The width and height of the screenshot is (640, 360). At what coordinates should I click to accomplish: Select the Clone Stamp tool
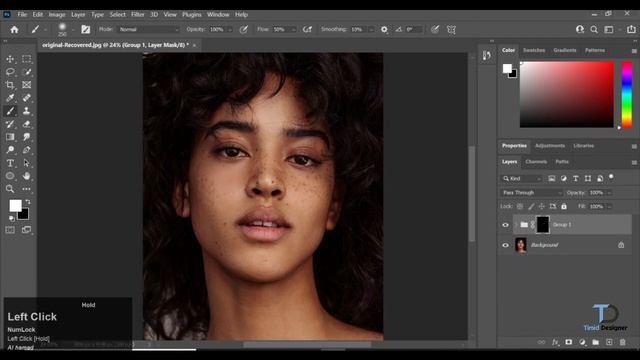[27, 111]
